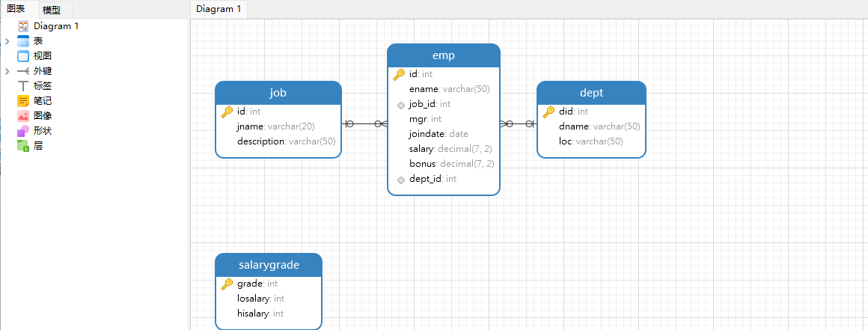The image size is (868, 330).
Task: Click the 视图 (views) icon
Action: [22, 56]
